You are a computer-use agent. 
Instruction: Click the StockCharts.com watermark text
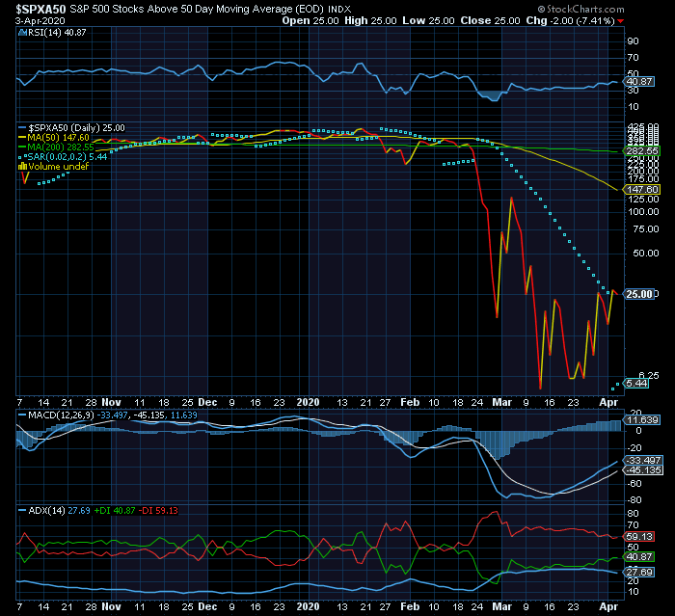click(581, 9)
